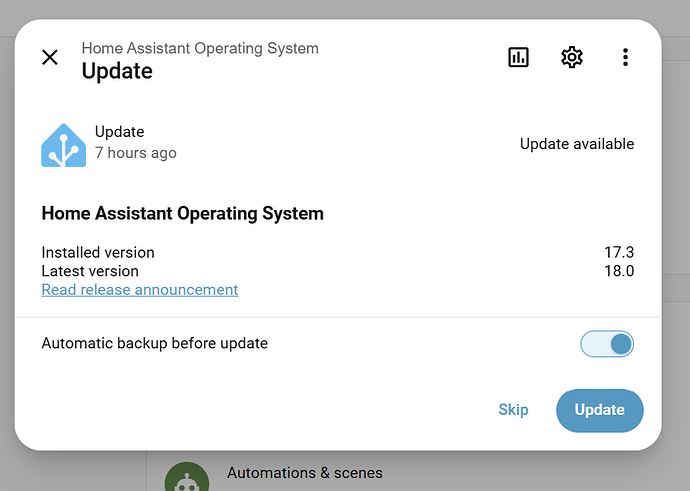This screenshot has height=491, width=690.
Task: Open the history chart icon
Action: coord(518,57)
